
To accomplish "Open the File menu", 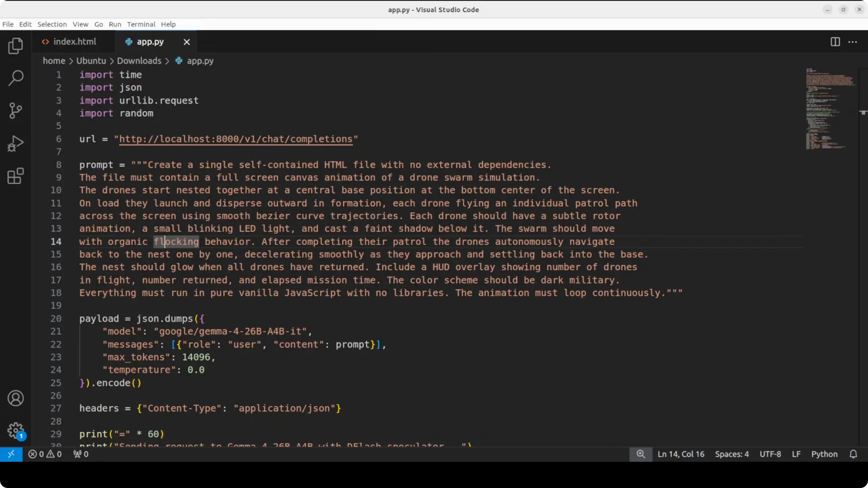I will 8,24.
